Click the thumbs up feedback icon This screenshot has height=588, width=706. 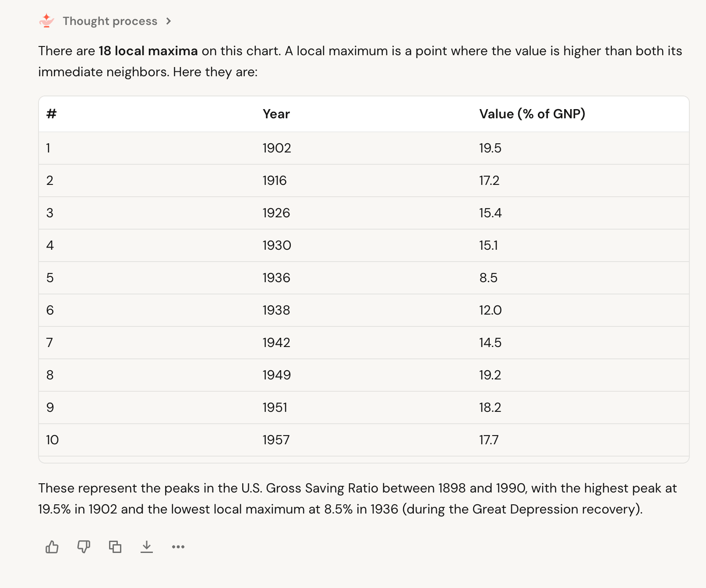coord(52,547)
